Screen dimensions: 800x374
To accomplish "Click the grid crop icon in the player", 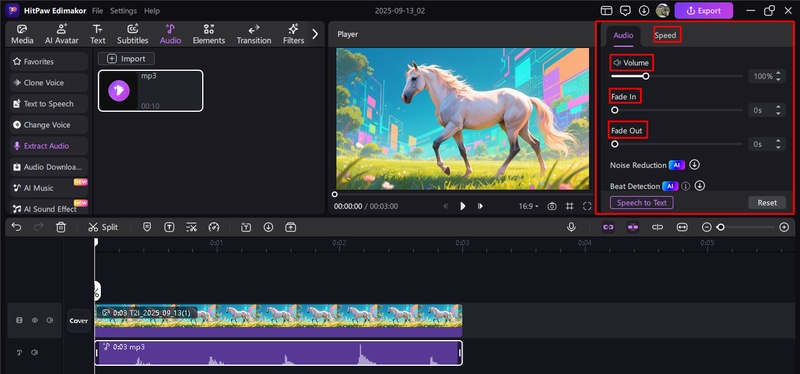I will coord(569,206).
